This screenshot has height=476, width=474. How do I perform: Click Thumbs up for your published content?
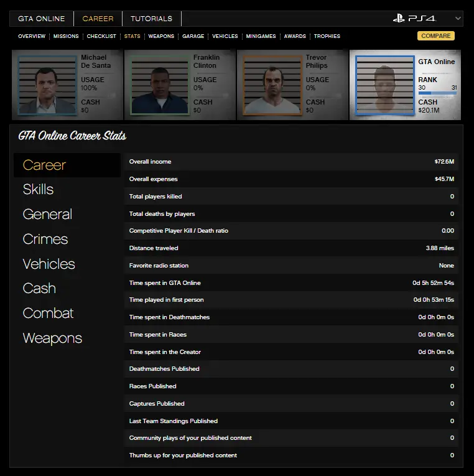pyautogui.click(x=291, y=455)
